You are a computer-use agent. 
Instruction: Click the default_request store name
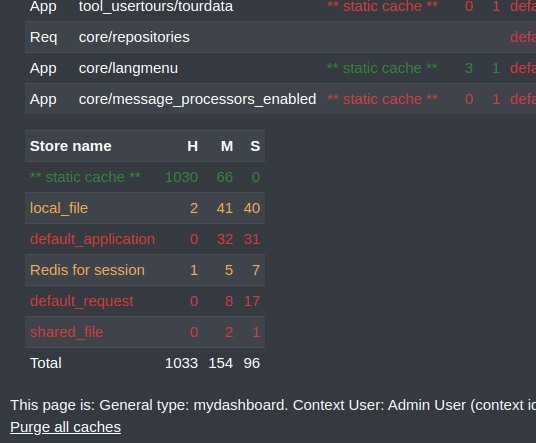[x=82, y=301]
